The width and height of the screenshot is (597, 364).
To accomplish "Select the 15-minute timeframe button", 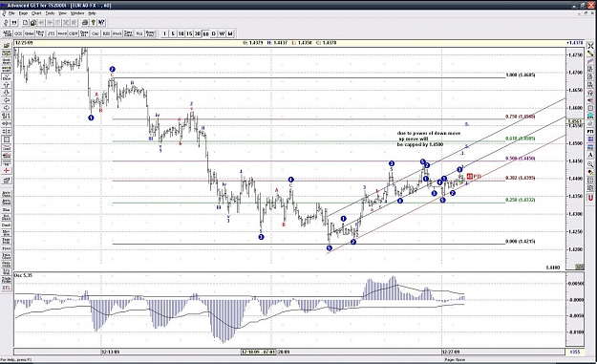I will tap(189, 33).
